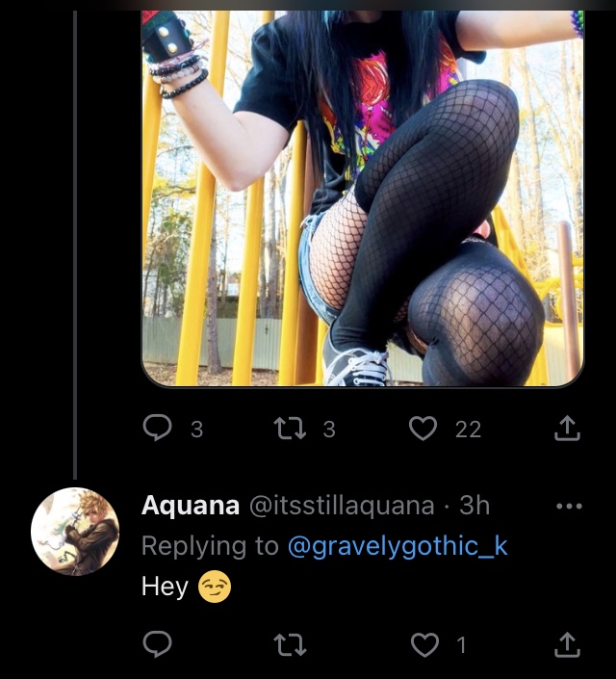The image size is (616, 679).
Task: Share Aquana's reply
Action: point(567,644)
